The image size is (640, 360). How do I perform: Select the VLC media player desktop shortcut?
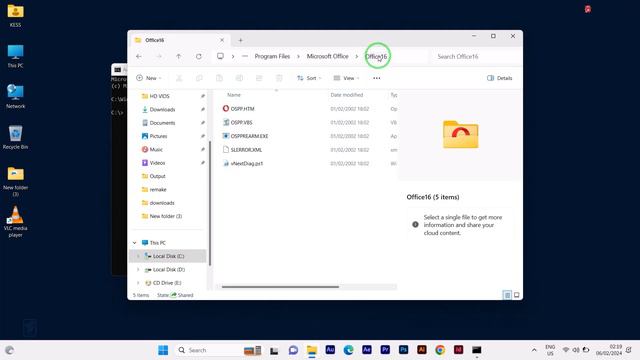16,222
